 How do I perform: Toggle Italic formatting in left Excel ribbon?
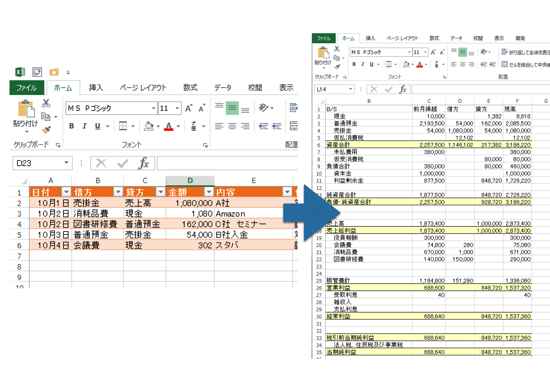pyautogui.click(x=84, y=126)
